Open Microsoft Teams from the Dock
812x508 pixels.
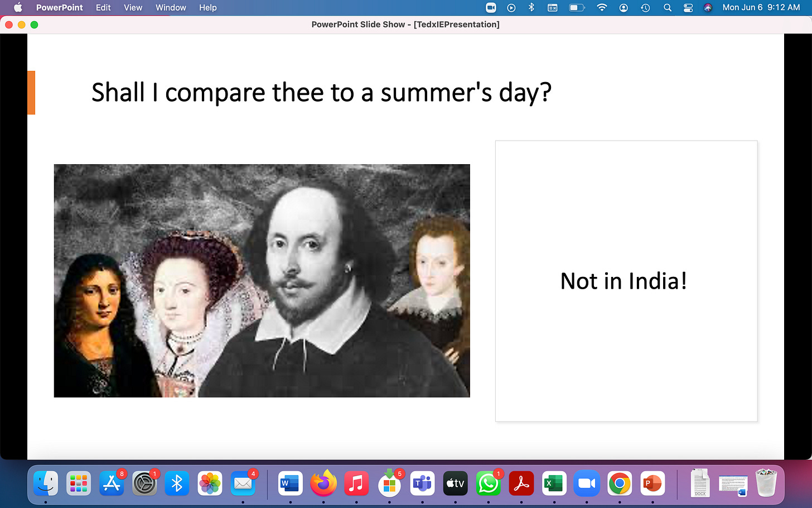coord(422,483)
